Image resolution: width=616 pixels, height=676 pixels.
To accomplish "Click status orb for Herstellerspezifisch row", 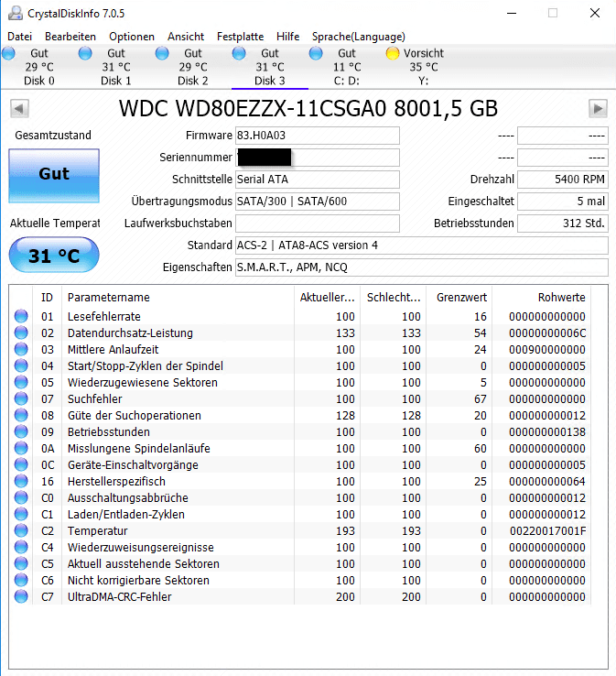I will pos(21,481).
